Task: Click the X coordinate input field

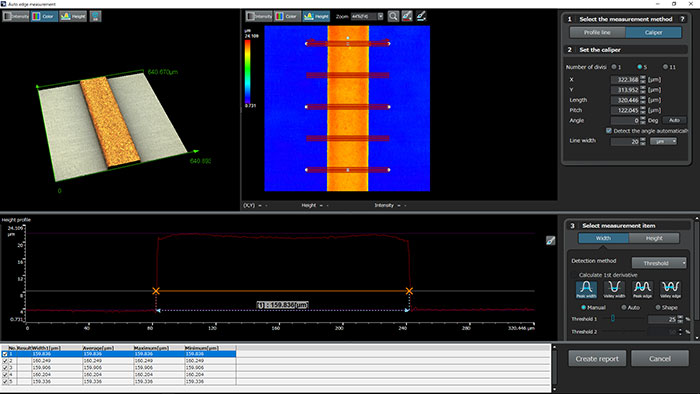Action: click(x=625, y=79)
